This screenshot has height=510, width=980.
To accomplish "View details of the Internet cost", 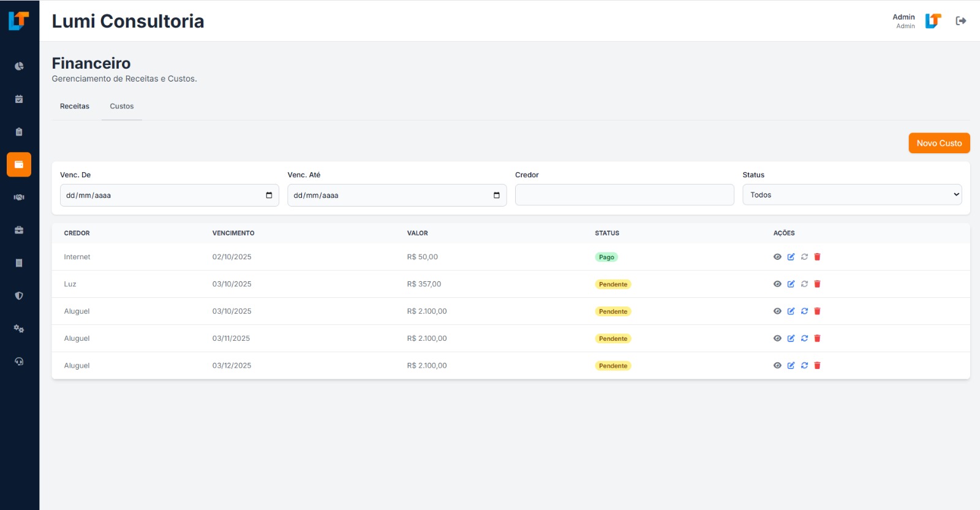I will [777, 257].
